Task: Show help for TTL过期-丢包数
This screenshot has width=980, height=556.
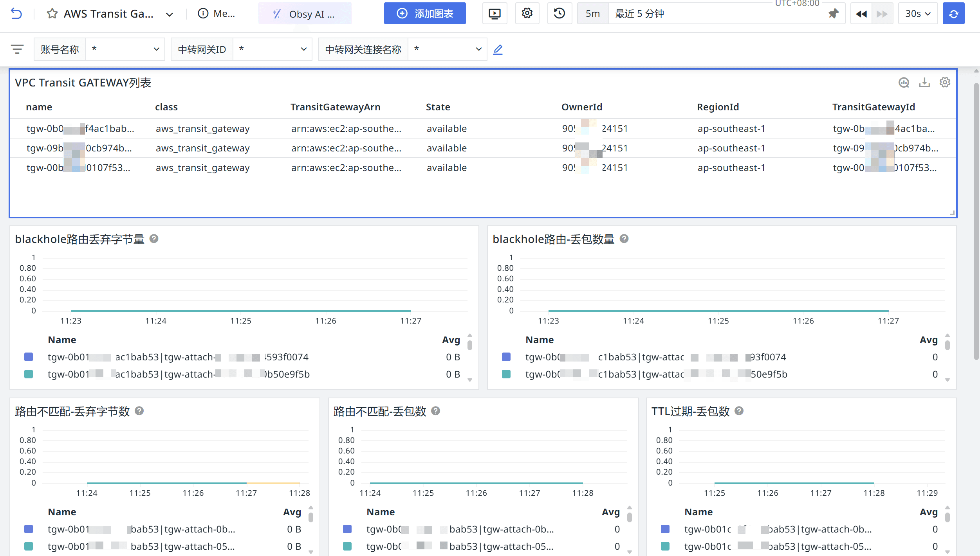Action: 739,411
